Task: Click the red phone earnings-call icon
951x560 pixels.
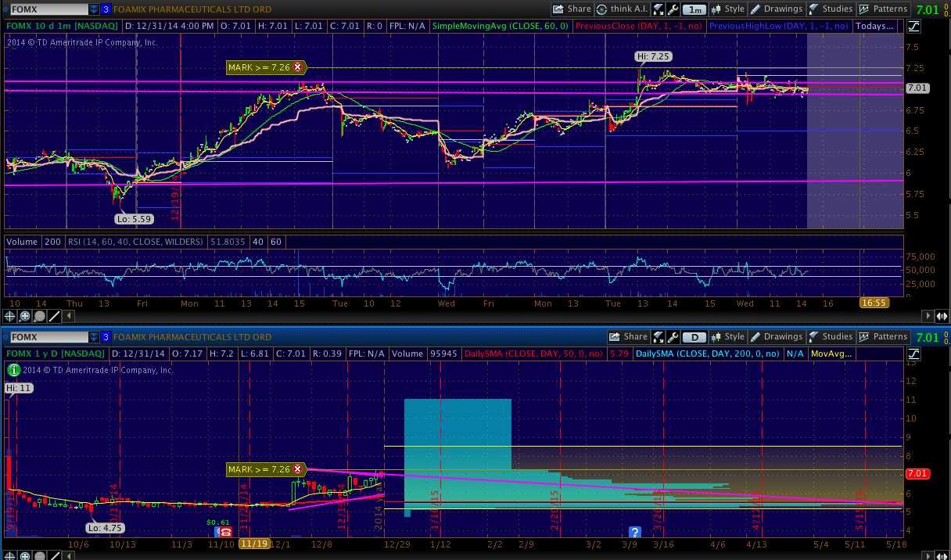Action: tap(225, 533)
